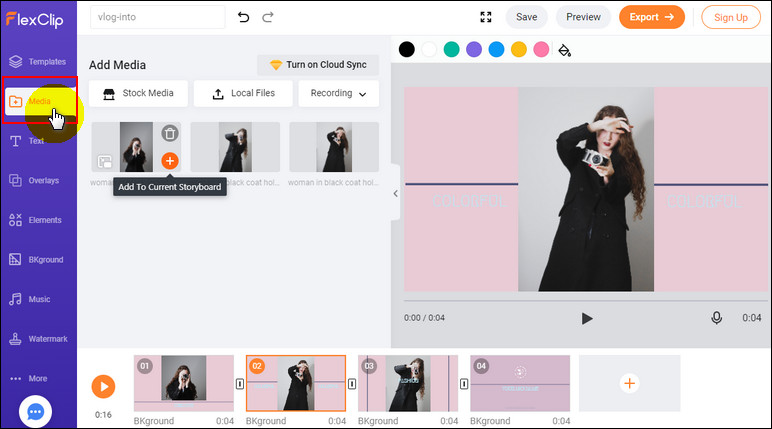
Task: Add a new storyboard scene
Action: (629, 383)
